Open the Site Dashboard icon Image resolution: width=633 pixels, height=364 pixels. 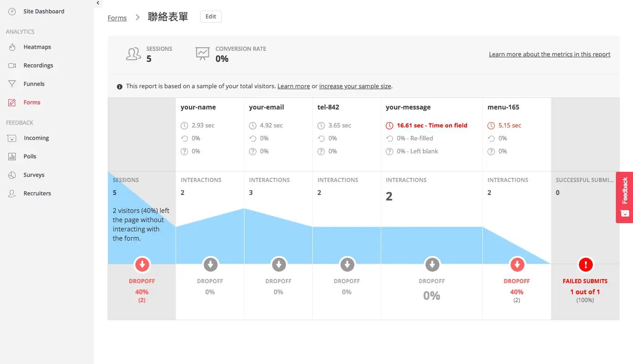coord(12,12)
